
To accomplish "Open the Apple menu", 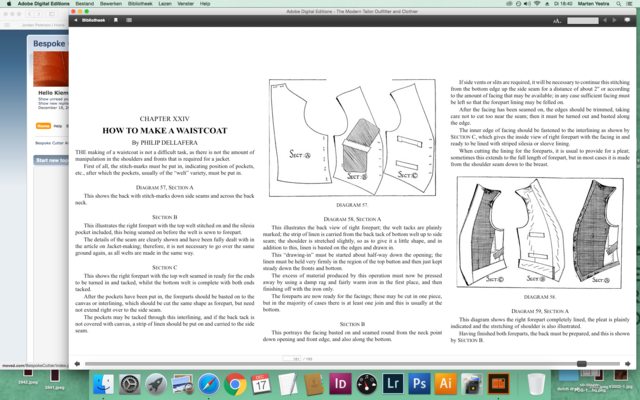I will click(9, 4).
